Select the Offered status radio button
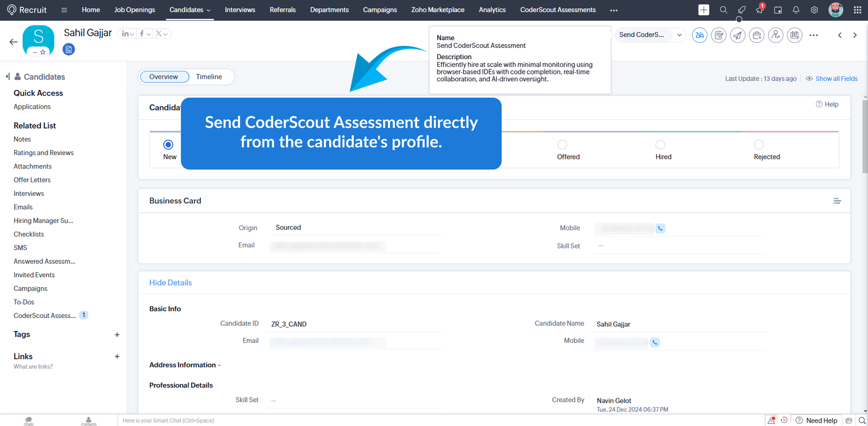Image resolution: width=868 pixels, height=426 pixels. coord(562,145)
